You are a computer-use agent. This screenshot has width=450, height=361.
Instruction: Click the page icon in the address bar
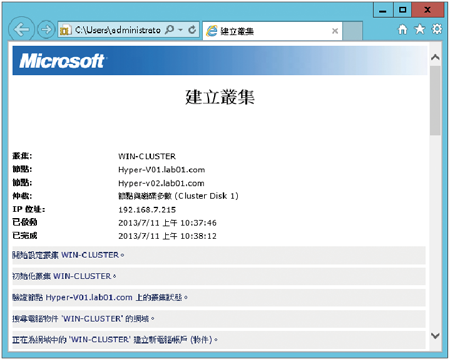65,30
